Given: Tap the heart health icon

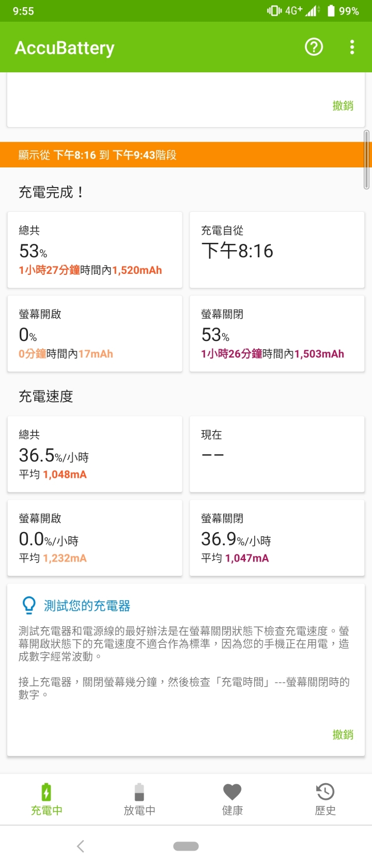Looking at the screenshot, I should click(232, 792).
